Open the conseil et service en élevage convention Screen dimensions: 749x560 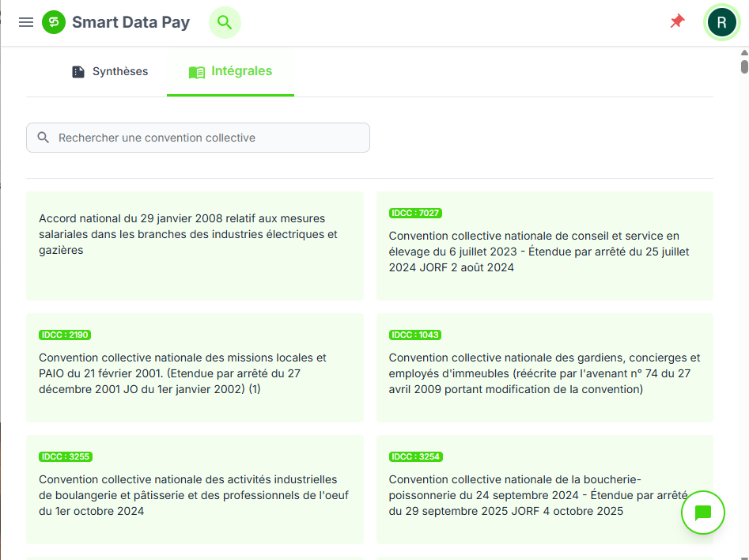[x=544, y=252]
